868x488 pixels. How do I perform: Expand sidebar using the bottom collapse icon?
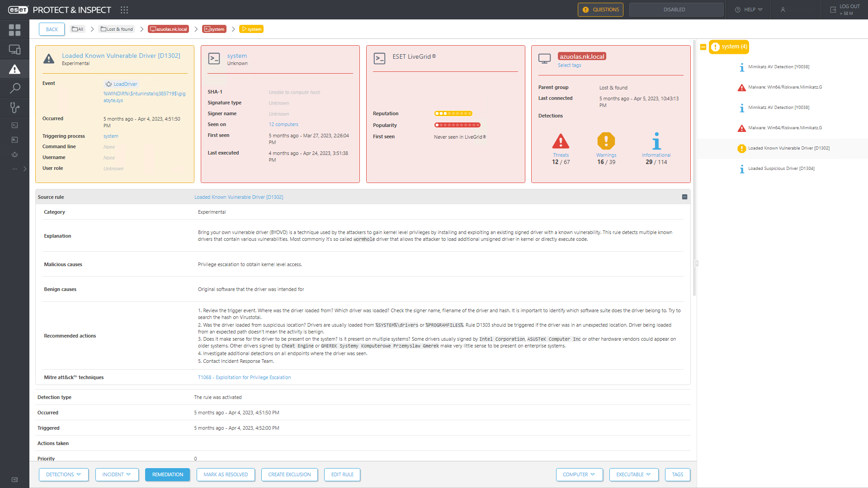(14, 479)
